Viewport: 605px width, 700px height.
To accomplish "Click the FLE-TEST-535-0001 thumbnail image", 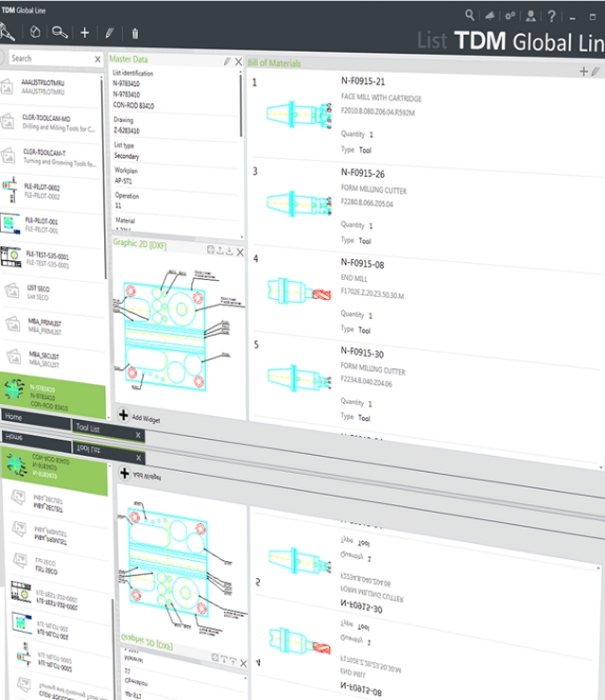I will 10,257.
